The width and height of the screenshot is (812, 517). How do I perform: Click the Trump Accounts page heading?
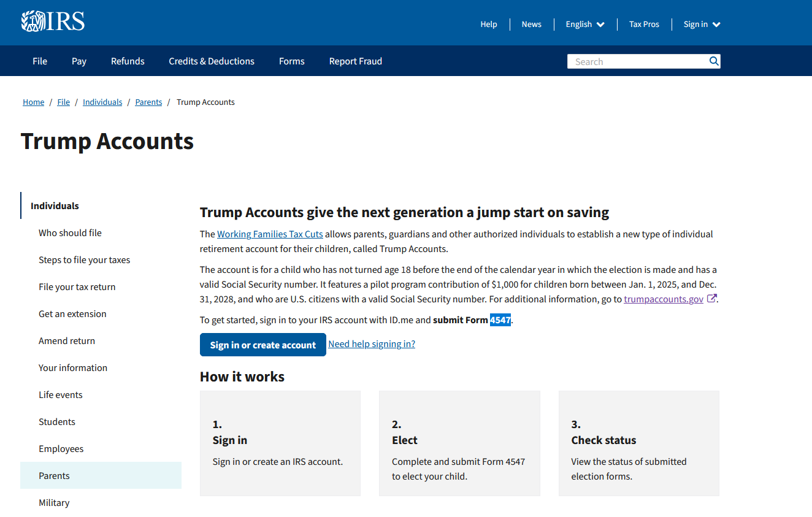point(107,141)
